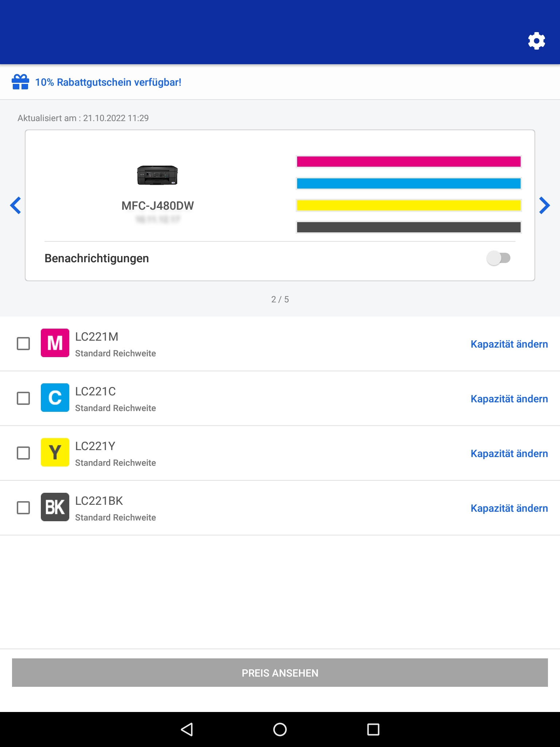Tap the magenta ink level bar
Screen dimensions: 560x747
(409, 162)
